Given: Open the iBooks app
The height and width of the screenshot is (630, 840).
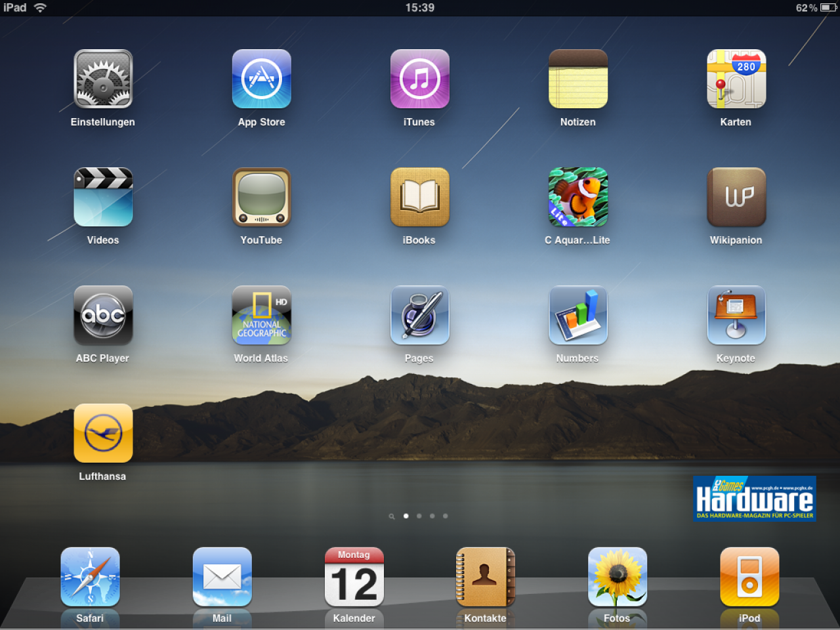Looking at the screenshot, I should (x=419, y=197).
